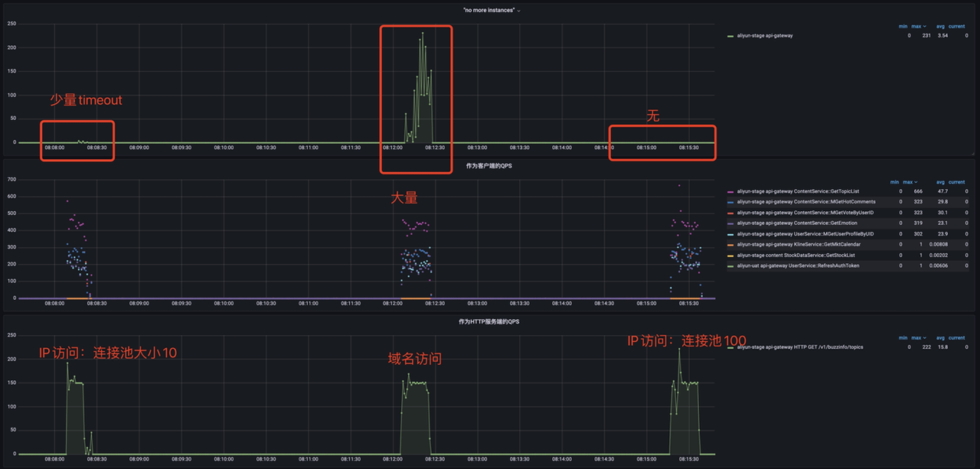Image resolution: width=980 pixels, height=469 pixels.
Task: Sort the client QPS legend by avg
Action: click(939, 182)
